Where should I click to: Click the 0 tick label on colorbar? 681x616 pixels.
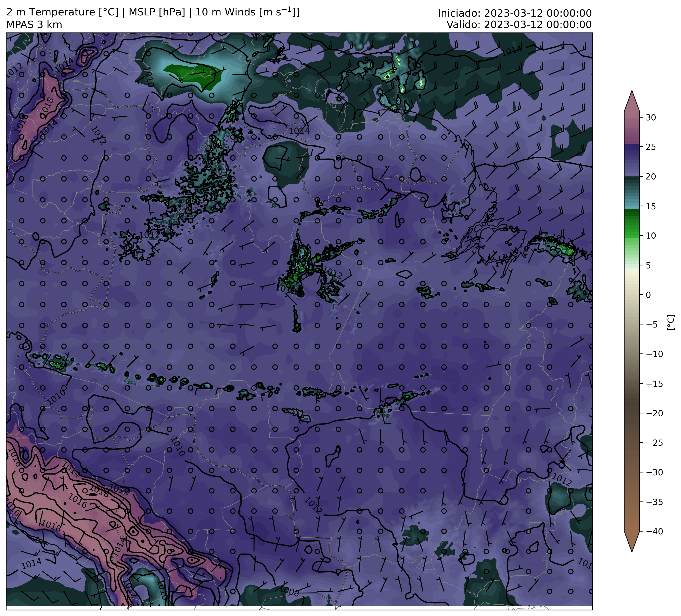[x=648, y=295]
